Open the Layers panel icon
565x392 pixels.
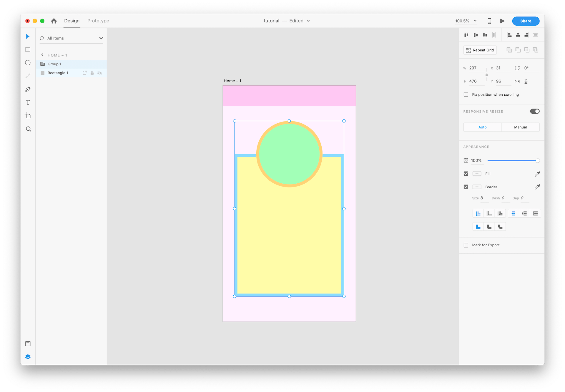pos(28,357)
